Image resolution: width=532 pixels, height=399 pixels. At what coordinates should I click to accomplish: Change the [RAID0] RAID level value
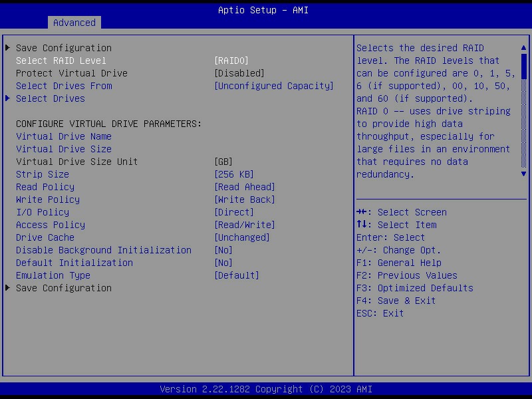pos(231,61)
